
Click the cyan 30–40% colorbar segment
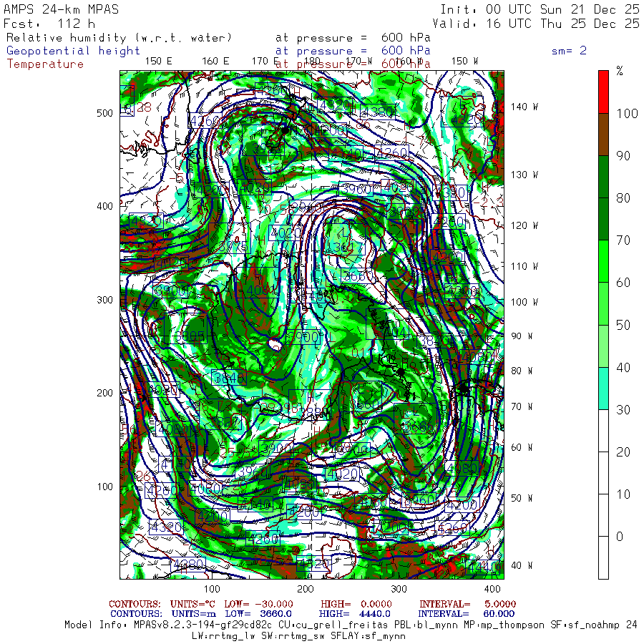(x=603, y=388)
